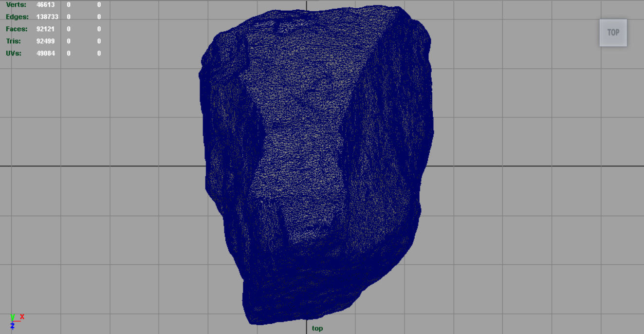Click the UV count value 49084
The height and width of the screenshot is (334, 644).
pyautogui.click(x=45, y=53)
